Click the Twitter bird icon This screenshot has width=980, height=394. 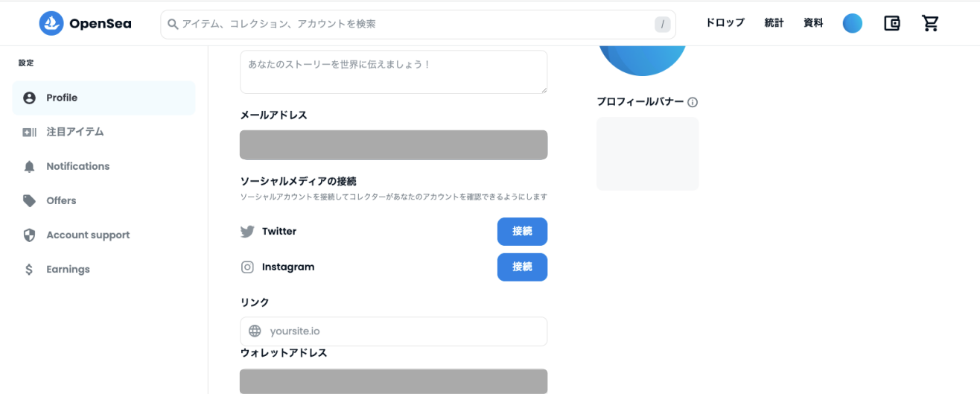tap(247, 232)
